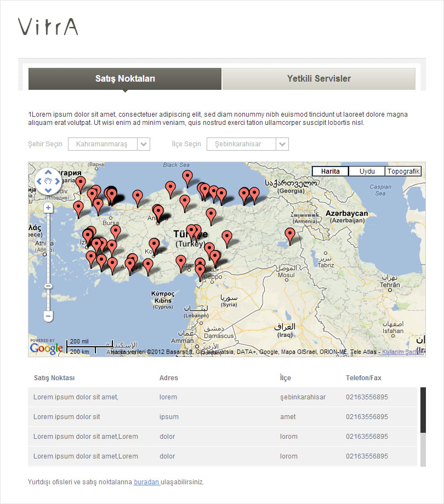
Task: Zoom out with the map minus button
Action: point(48,316)
